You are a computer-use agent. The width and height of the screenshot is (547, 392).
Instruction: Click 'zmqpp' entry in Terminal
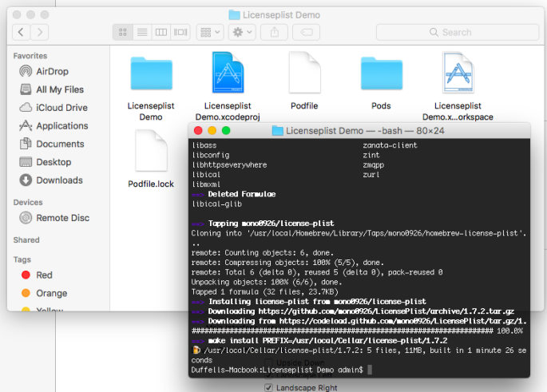(x=373, y=165)
